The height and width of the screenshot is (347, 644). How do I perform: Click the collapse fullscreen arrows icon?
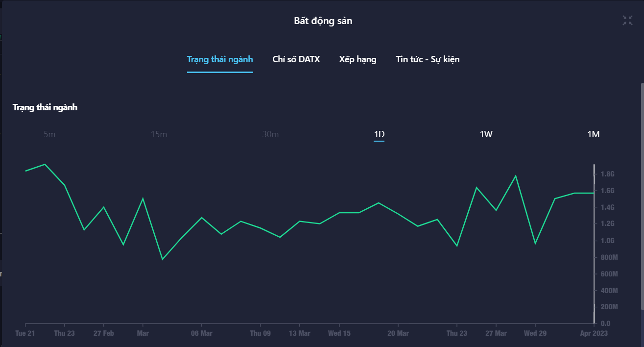click(627, 20)
